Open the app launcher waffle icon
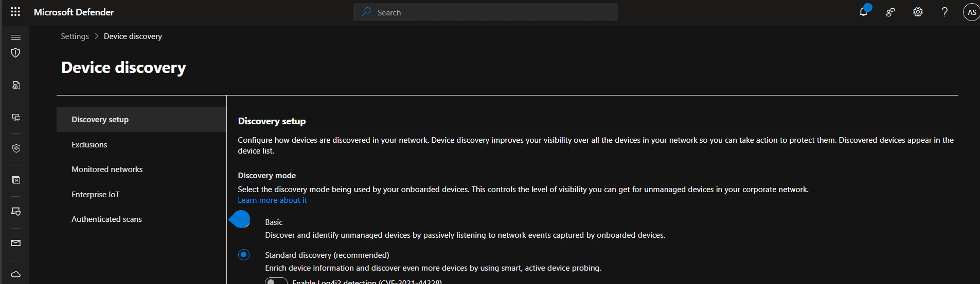This screenshot has height=284, width=980. click(x=15, y=12)
